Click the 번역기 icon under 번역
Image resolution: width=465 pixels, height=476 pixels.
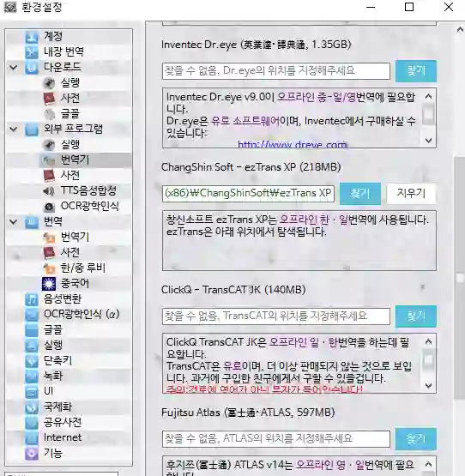pyautogui.click(x=49, y=238)
